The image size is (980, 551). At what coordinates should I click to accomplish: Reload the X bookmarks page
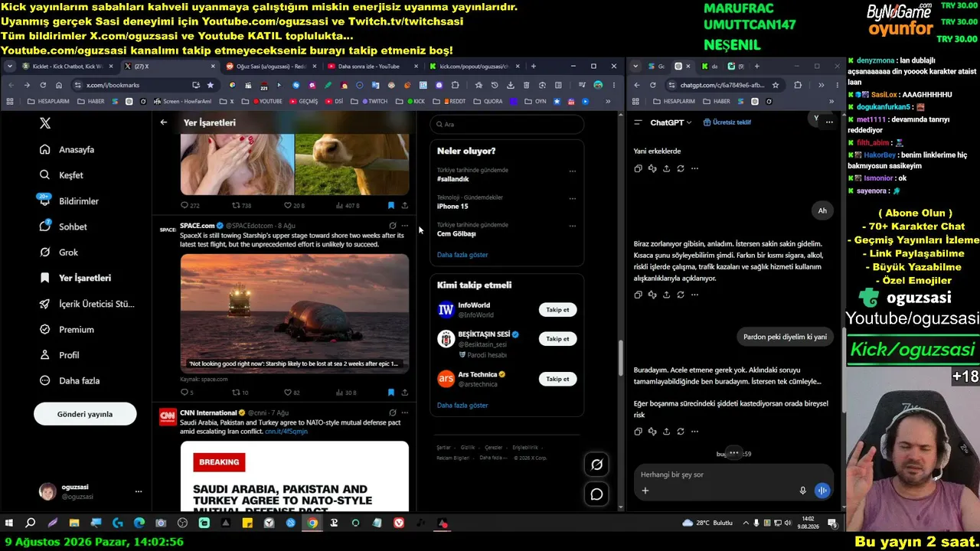pyautogui.click(x=43, y=85)
